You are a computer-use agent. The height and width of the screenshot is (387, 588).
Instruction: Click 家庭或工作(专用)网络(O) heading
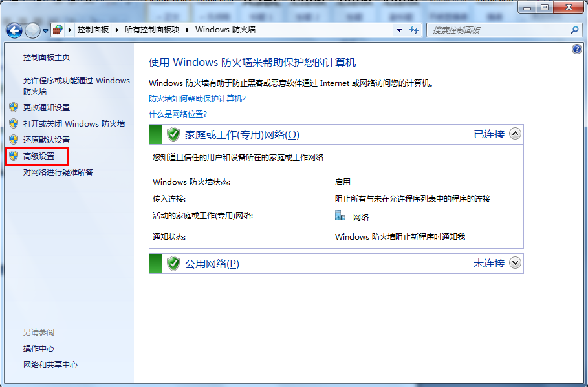(242, 134)
